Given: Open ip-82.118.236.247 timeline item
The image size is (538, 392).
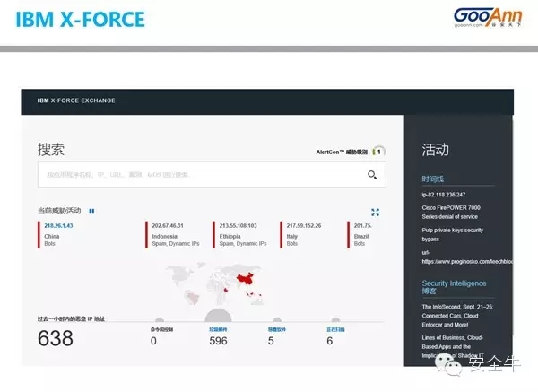Looking at the screenshot, I should click(444, 195).
